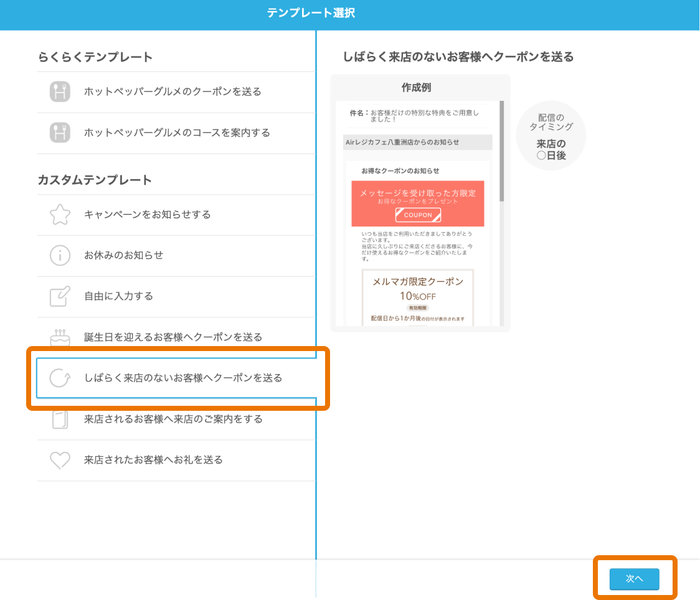Viewport: 700px width, 600px height.
Task: Click the birthday cake icon
Action: pyautogui.click(x=60, y=337)
